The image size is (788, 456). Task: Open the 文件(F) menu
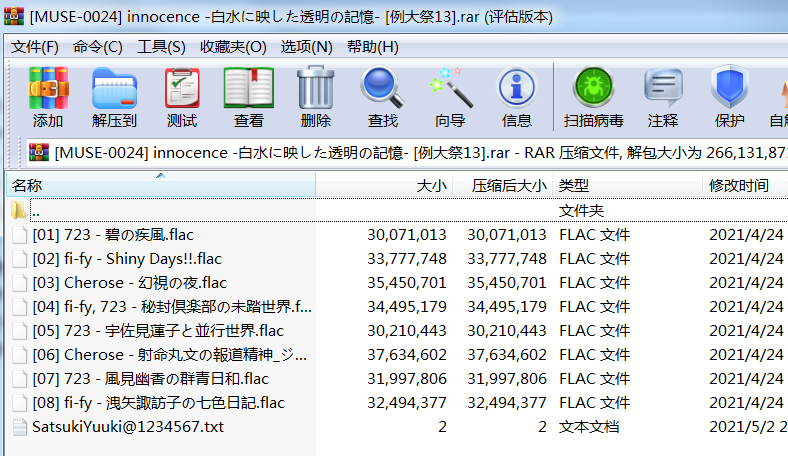coord(35,47)
